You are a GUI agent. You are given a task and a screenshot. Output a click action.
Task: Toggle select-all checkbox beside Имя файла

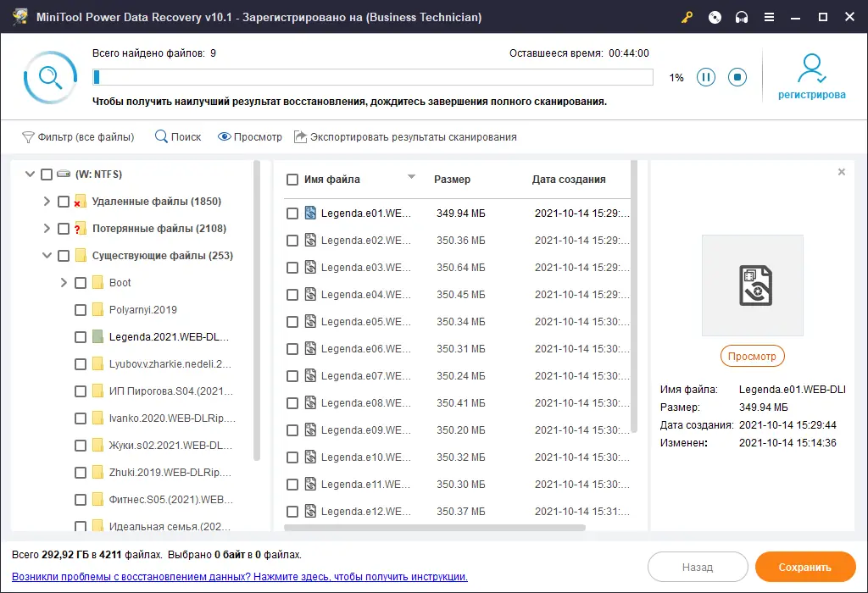pos(292,180)
